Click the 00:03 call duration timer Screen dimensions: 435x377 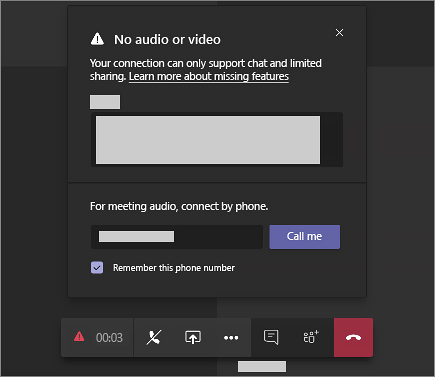click(109, 338)
